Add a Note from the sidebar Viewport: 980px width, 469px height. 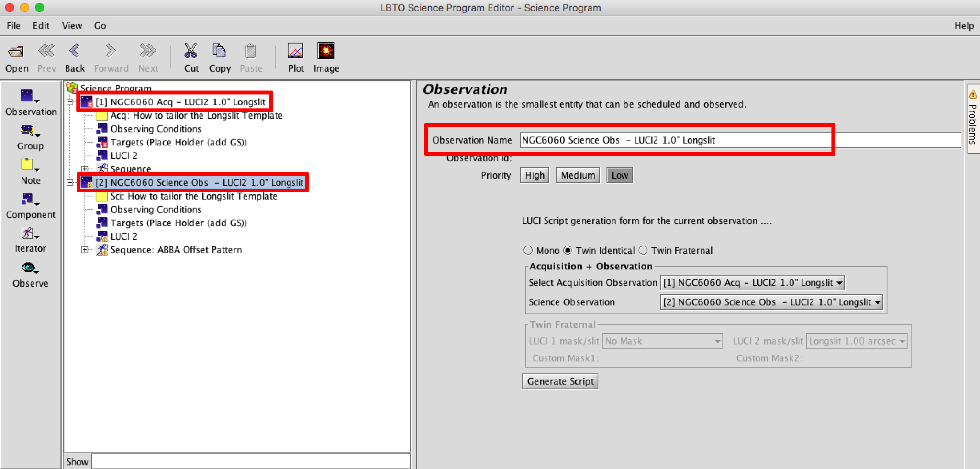[x=30, y=172]
